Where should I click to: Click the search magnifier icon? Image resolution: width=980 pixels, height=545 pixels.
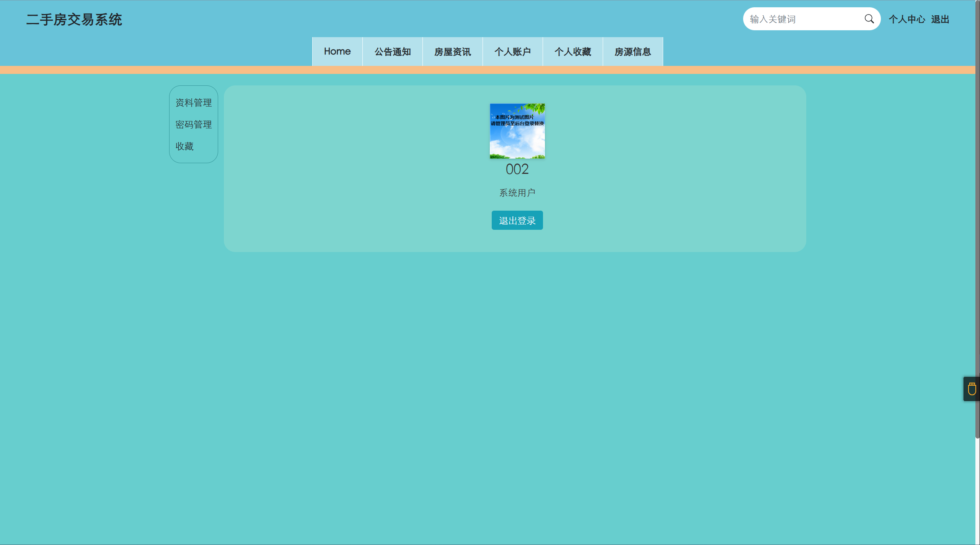pos(869,19)
